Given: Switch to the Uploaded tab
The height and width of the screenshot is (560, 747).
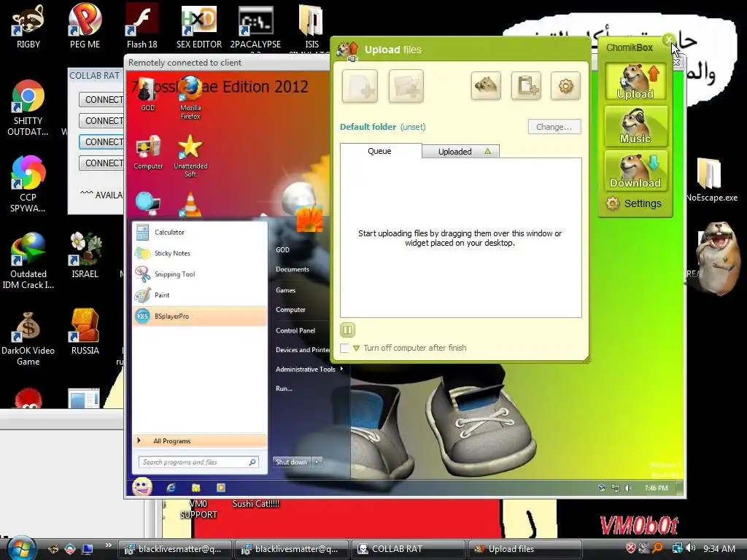Looking at the screenshot, I should (461, 152).
